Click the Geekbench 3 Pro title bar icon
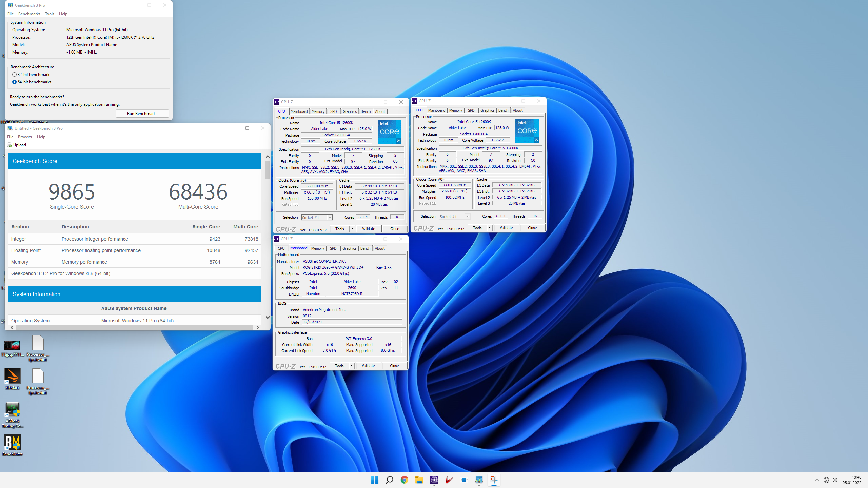Screen dimensions: 868x488 [x=11, y=5]
